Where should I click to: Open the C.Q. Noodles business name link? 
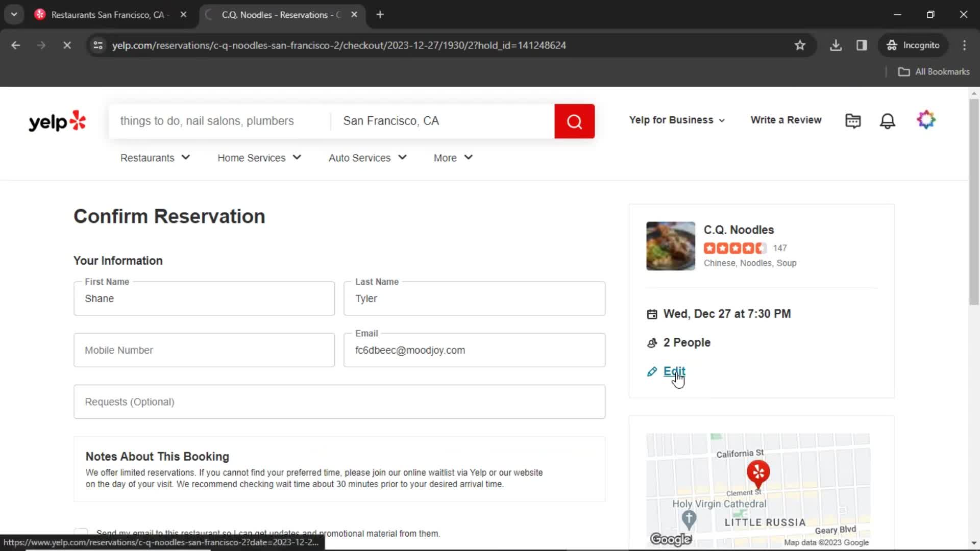739,230
